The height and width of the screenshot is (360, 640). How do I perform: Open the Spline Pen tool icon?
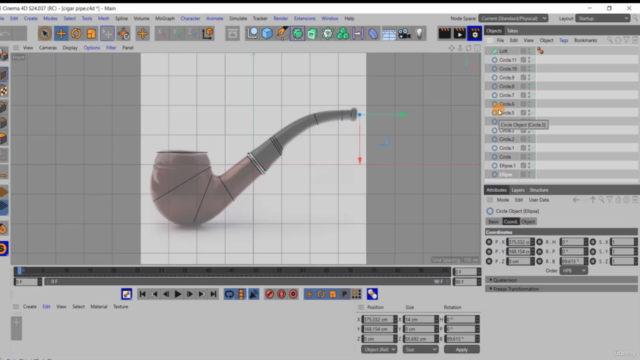coord(282,33)
